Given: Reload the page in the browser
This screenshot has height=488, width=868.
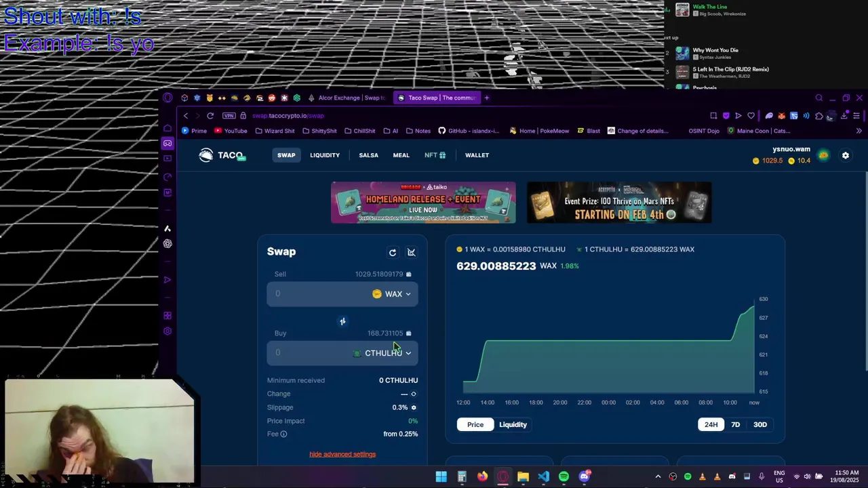Looking at the screenshot, I should [210, 116].
